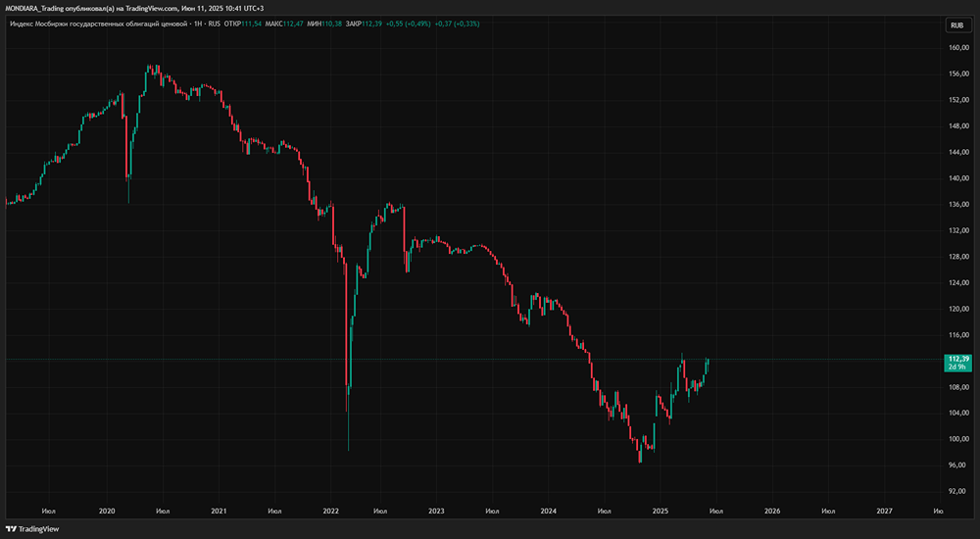This screenshot has height=539, width=980.
Task: Click the 2023 label on the time axis
Action: [436, 511]
